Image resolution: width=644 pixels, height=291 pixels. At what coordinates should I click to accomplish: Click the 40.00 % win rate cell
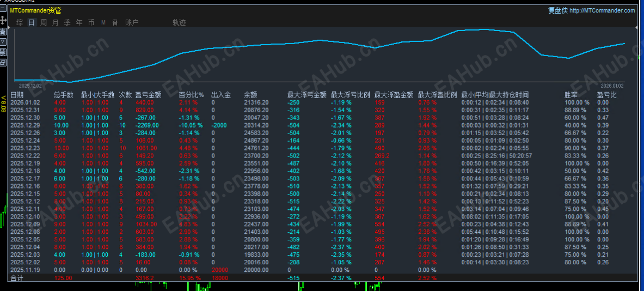pyautogui.click(x=576, y=125)
